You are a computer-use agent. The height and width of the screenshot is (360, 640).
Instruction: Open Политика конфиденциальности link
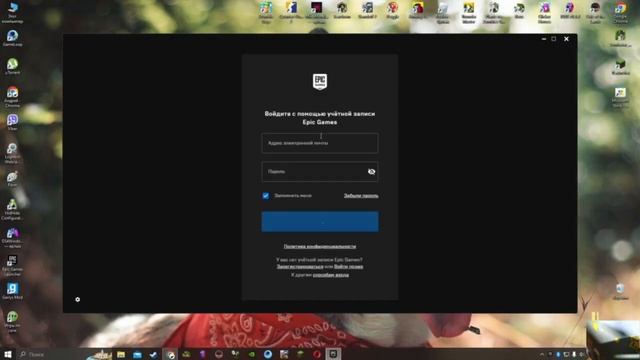pyautogui.click(x=320, y=247)
